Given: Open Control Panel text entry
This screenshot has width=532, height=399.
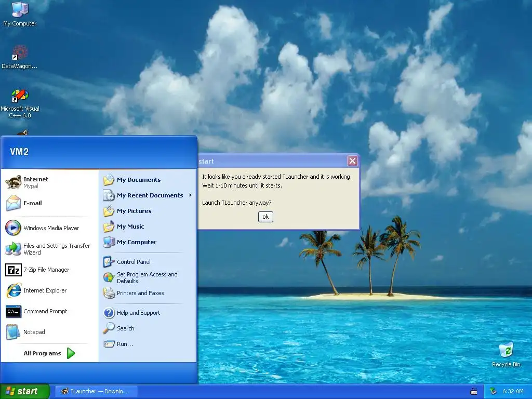Looking at the screenshot, I should (134, 262).
